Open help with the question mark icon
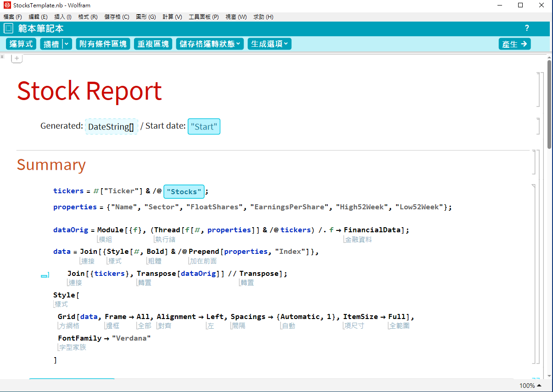The image size is (553, 392). point(527,28)
